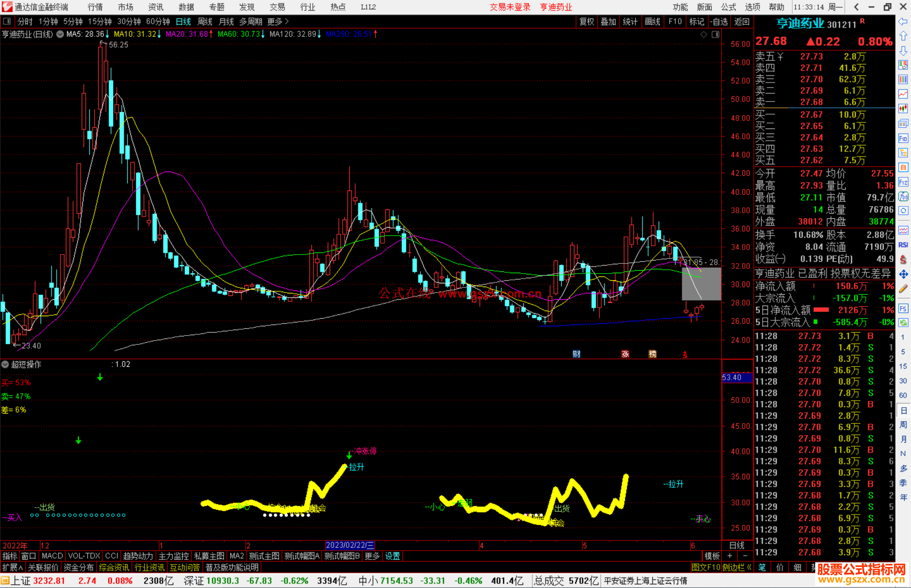Click the blue move crosshair icon
The image size is (911, 588).
pos(903,274)
